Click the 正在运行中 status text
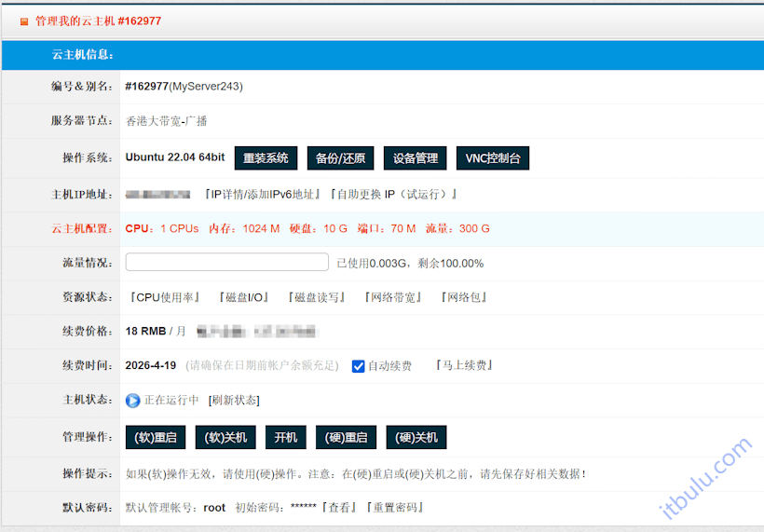Screen dimensions: 764x532 [x=171, y=401]
